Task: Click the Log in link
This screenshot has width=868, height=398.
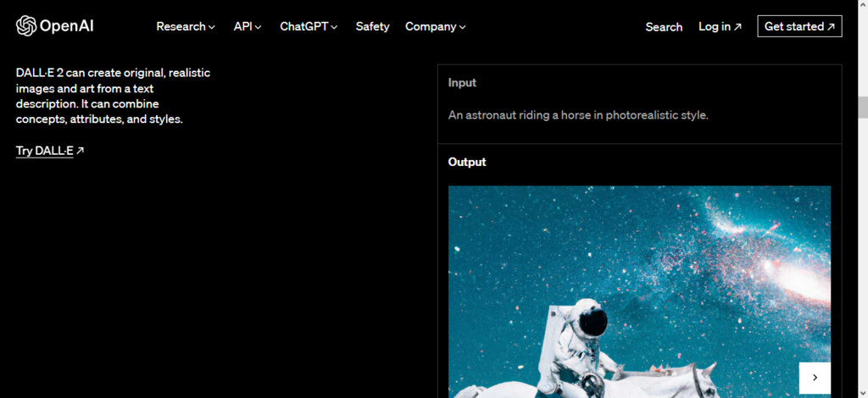Action: pos(720,26)
